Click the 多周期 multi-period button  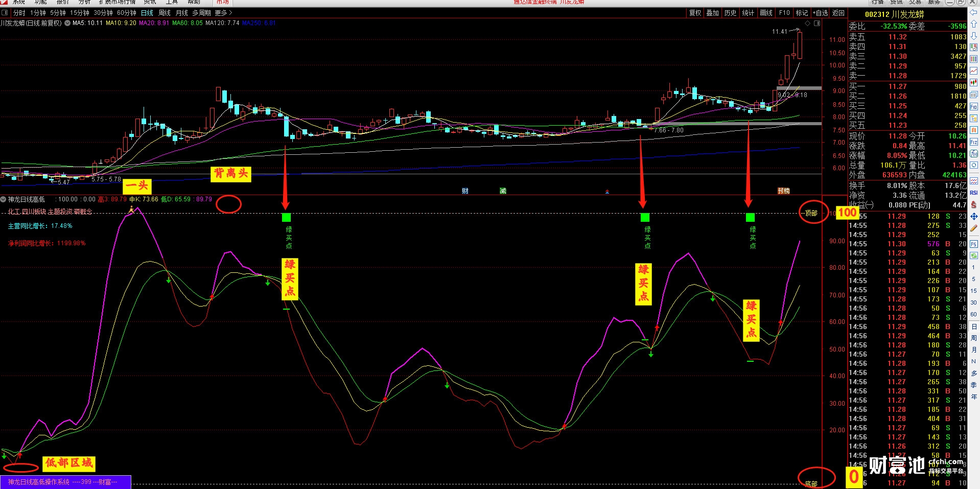coord(202,13)
